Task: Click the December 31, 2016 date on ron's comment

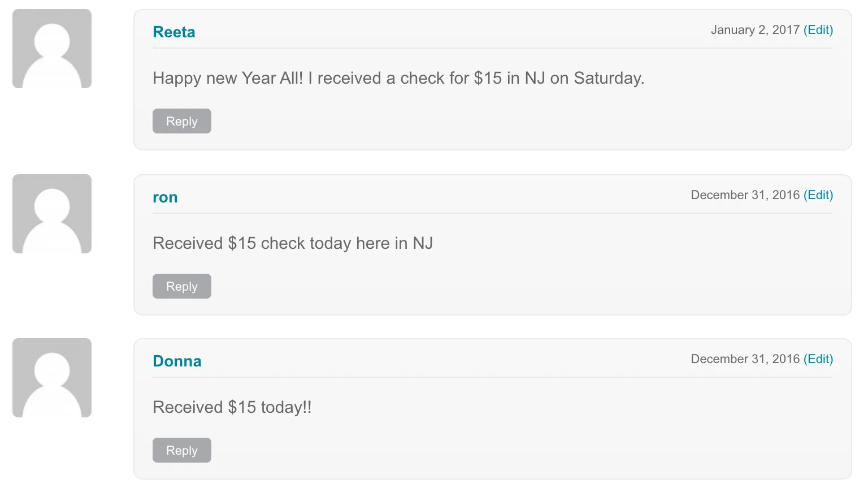Action: [x=745, y=195]
